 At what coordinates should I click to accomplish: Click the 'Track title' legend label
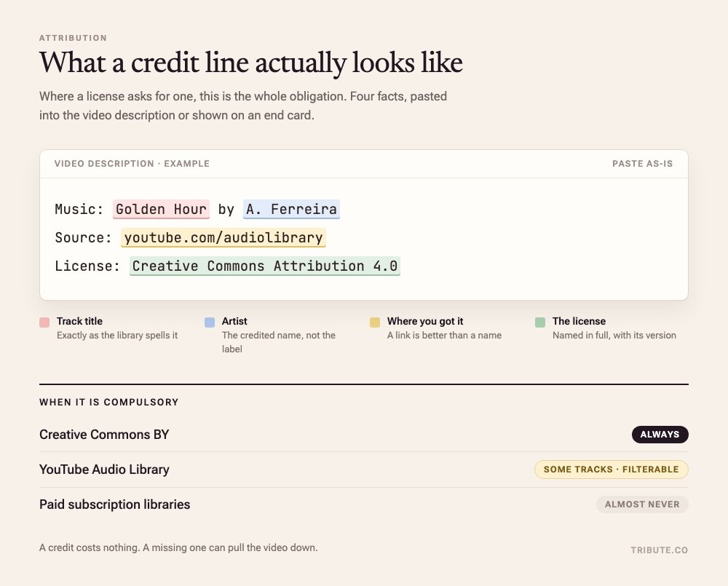(79, 321)
